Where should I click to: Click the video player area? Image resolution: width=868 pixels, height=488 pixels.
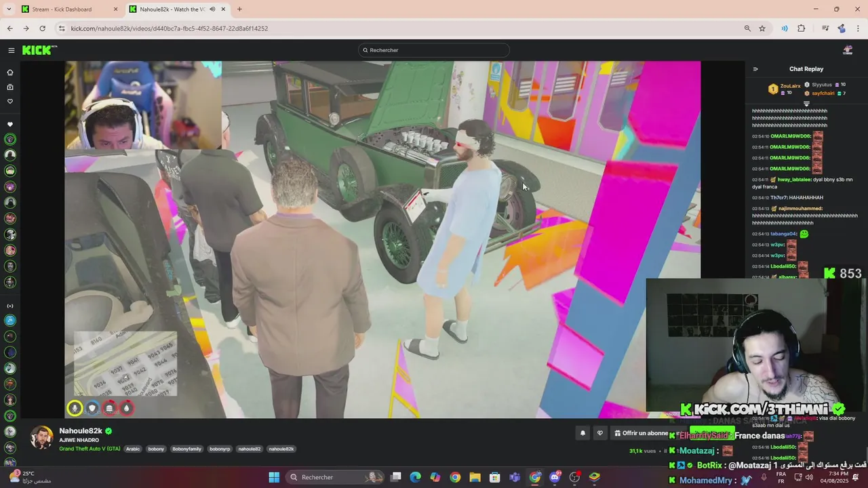pos(382,239)
